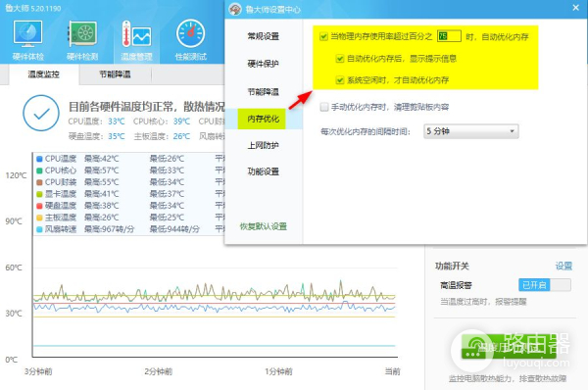
Task: Toggle CPU核心 green legend marker
Action: (39, 171)
